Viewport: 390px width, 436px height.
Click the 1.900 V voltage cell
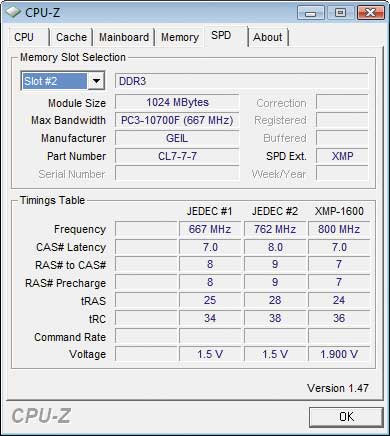[x=339, y=354]
